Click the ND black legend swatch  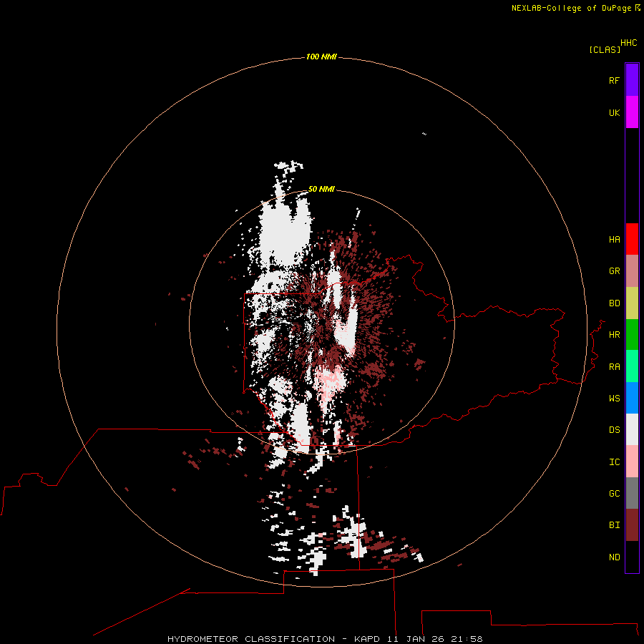(x=632, y=557)
